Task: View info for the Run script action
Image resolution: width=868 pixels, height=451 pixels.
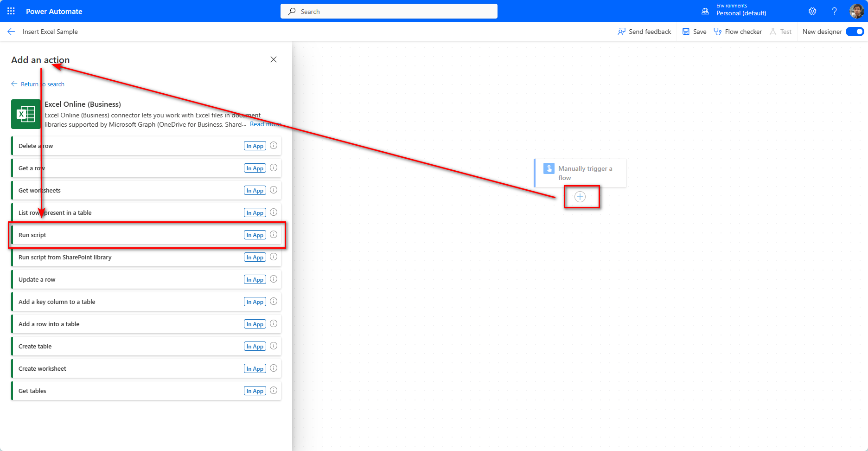Action: 273,235
